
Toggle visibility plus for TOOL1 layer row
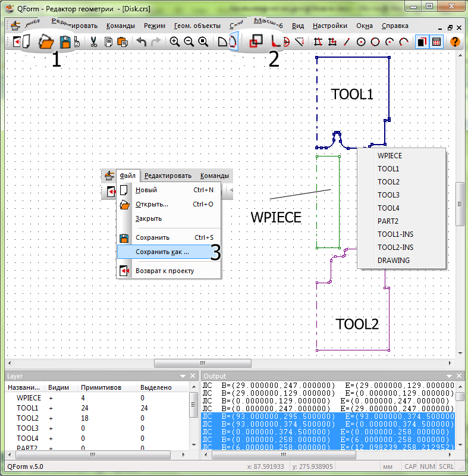(x=51, y=408)
